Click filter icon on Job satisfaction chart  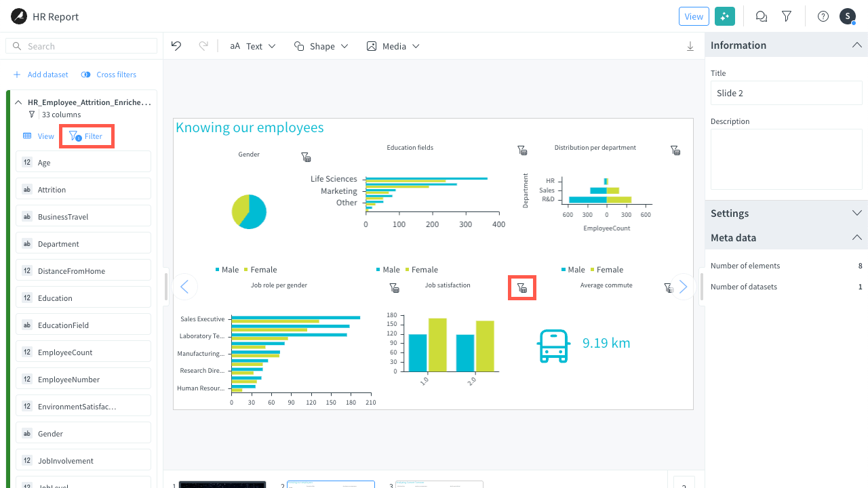pos(522,288)
